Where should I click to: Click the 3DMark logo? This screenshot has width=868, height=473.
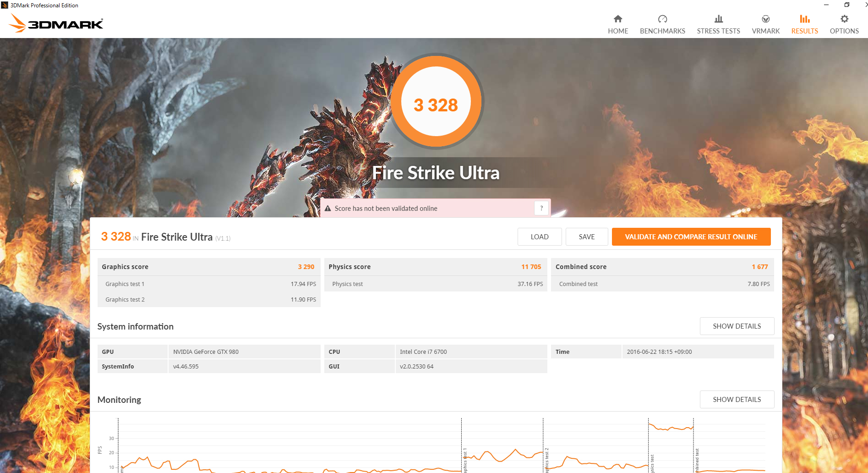tap(57, 23)
